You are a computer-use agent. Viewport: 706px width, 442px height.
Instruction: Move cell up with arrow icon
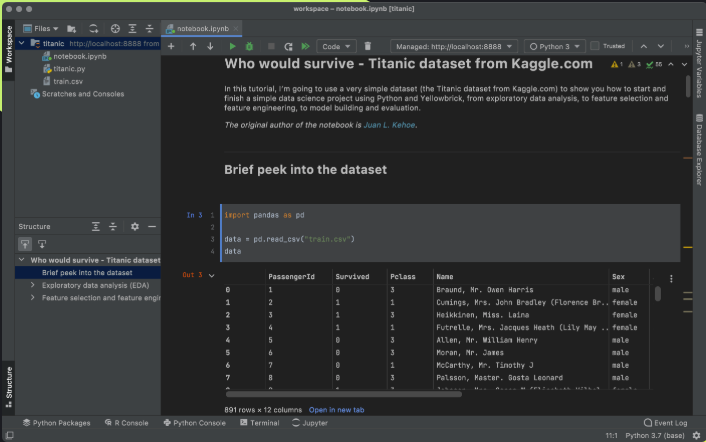tap(193, 46)
